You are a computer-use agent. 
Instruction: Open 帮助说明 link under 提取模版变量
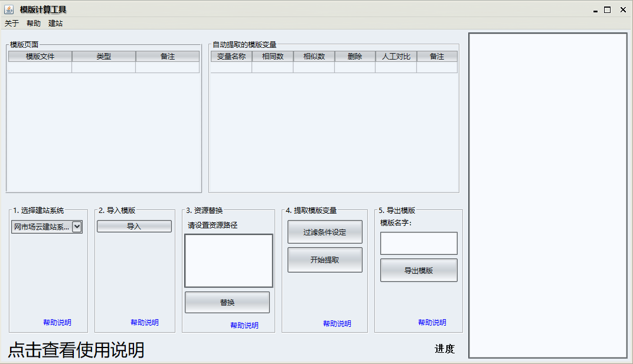pyautogui.click(x=337, y=324)
